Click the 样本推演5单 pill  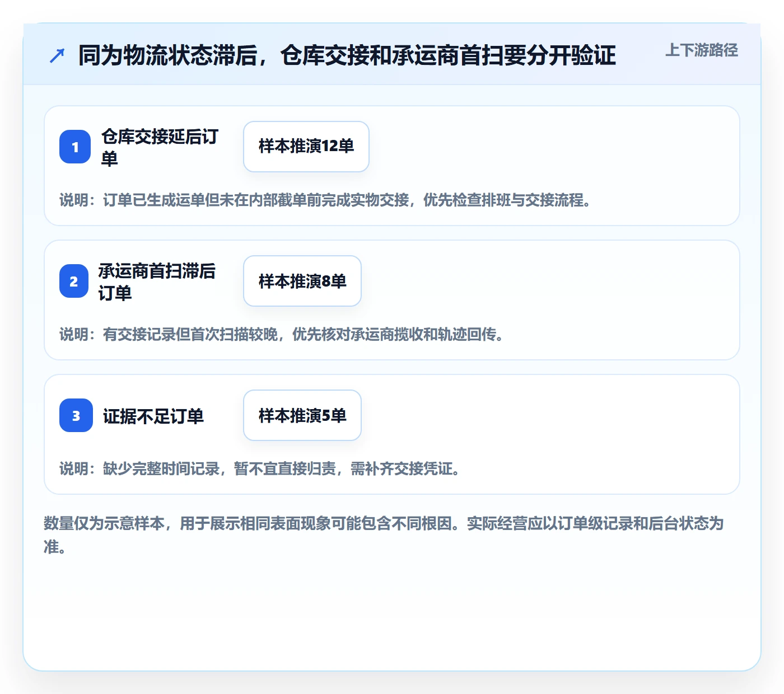(302, 415)
